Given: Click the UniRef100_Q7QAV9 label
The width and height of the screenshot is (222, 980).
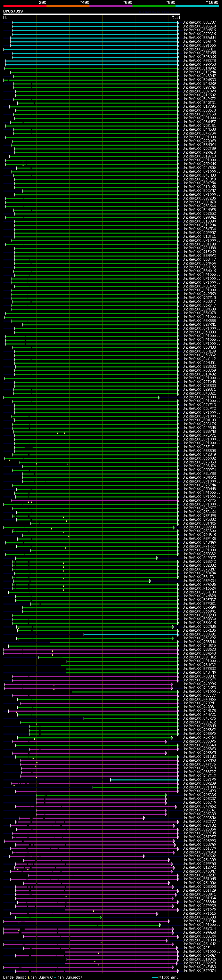Looking at the screenshot, I should 199,141.
